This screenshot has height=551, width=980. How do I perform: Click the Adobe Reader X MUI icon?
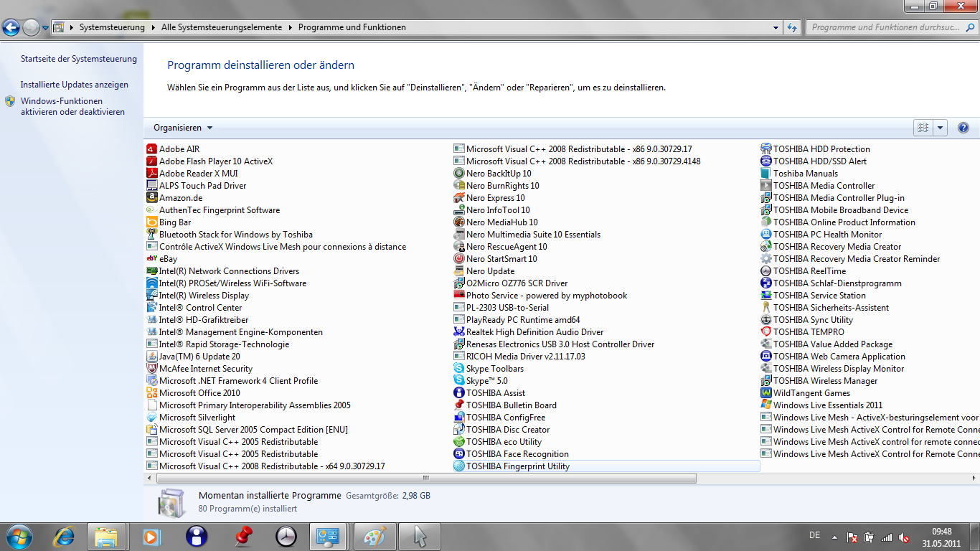click(152, 174)
